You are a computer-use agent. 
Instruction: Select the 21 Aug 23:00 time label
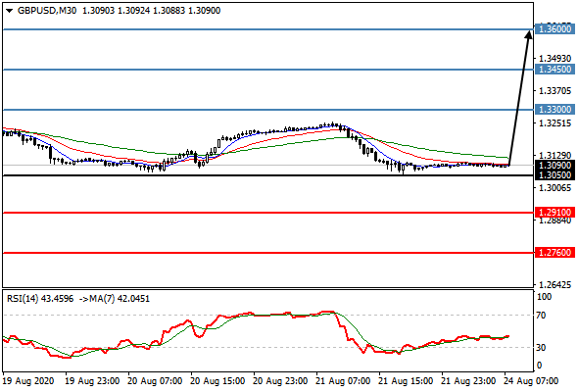468,381
